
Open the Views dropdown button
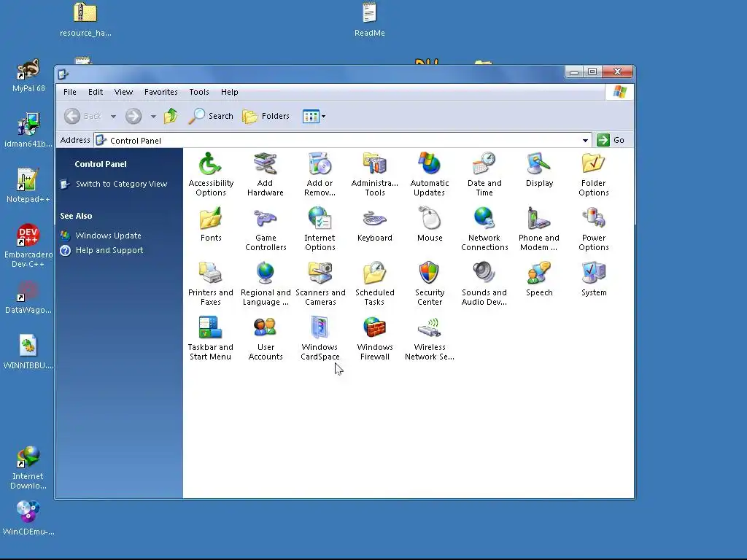tap(314, 116)
